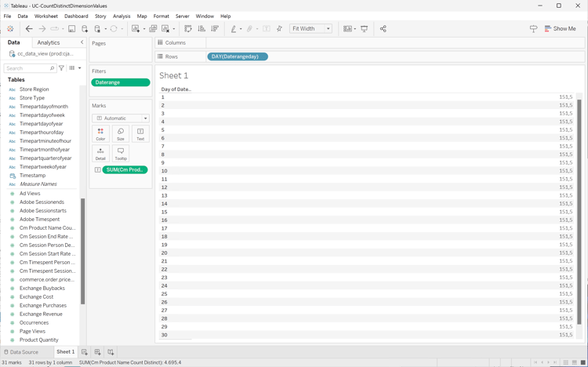Duplicate the sheet icon
Screen dimensions: 588x367
(153, 29)
